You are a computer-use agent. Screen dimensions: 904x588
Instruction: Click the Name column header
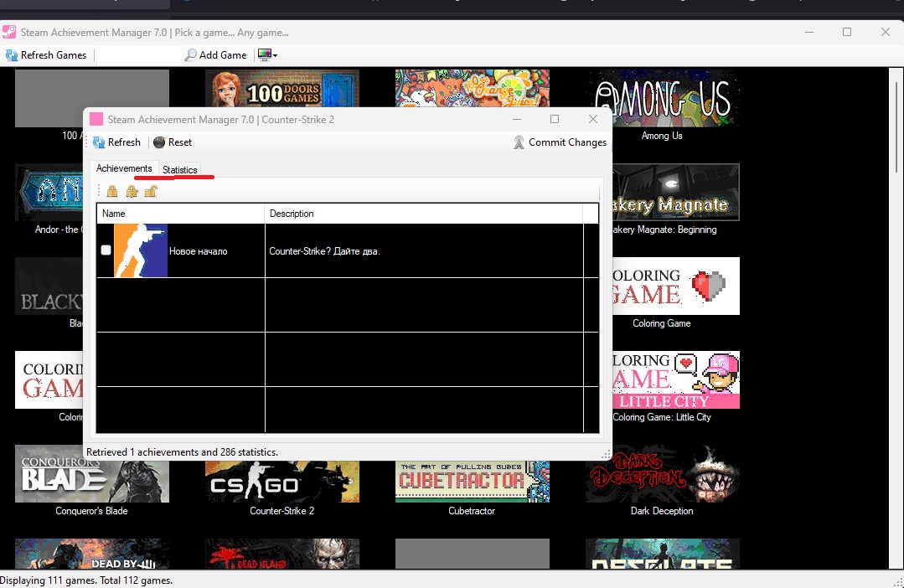(x=180, y=214)
